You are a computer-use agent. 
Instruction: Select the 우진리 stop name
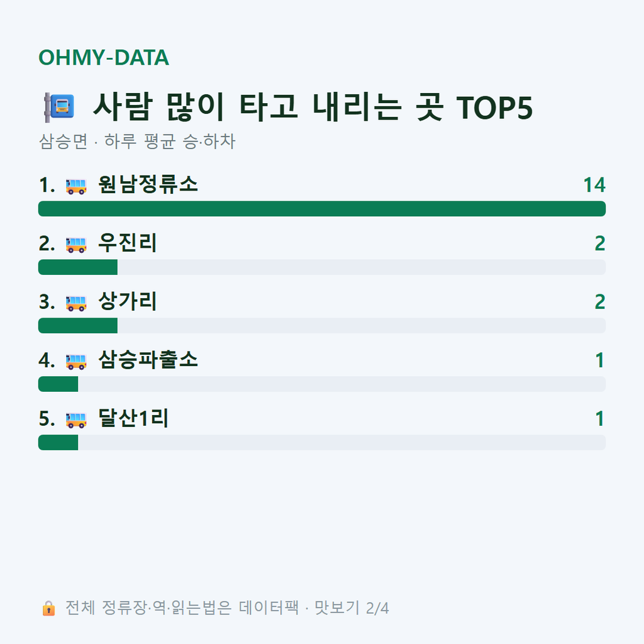[127, 243]
